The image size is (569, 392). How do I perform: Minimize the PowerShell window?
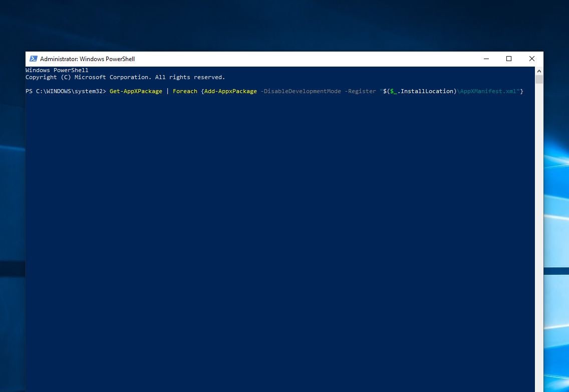click(486, 59)
